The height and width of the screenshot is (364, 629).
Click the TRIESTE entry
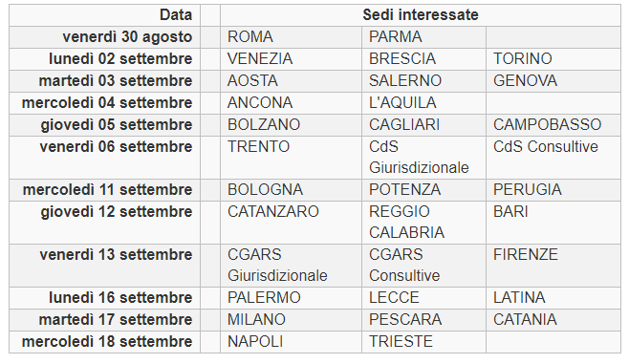tap(423, 342)
